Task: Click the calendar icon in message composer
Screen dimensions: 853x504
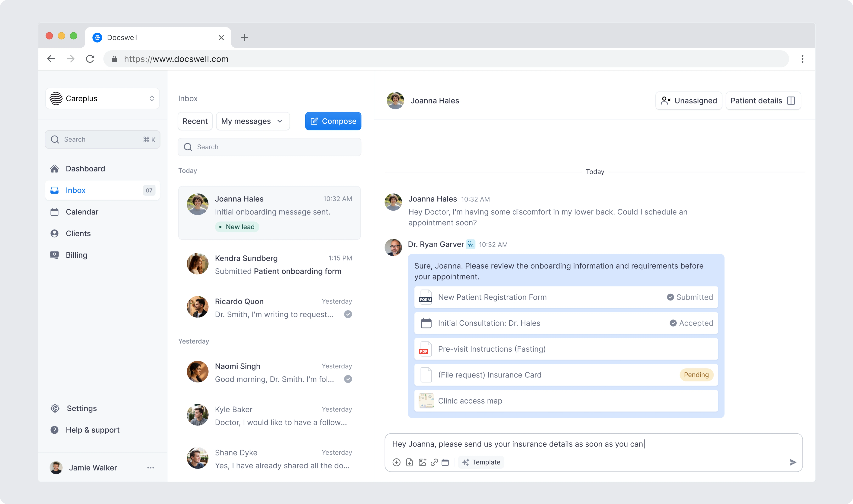Action: point(445,462)
